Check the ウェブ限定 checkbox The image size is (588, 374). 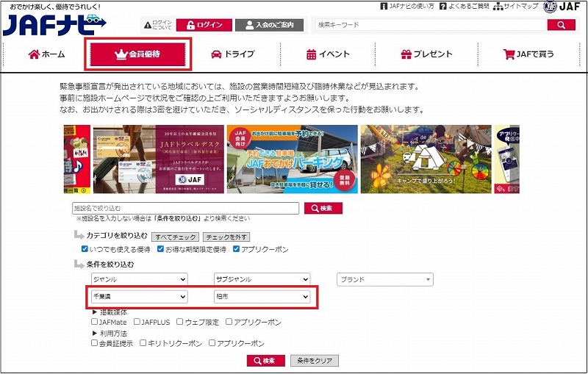[180, 322]
